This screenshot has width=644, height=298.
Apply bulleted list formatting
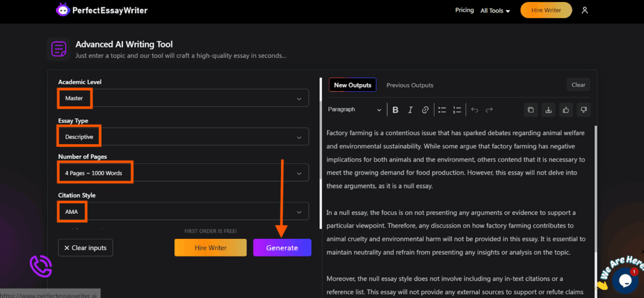442,109
